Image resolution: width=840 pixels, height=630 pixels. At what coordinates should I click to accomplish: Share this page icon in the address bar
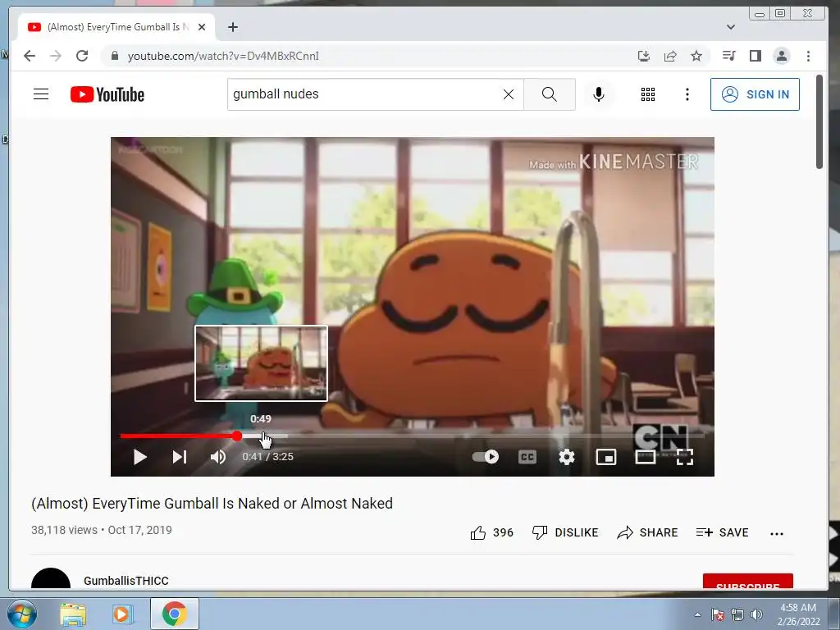[670, 56]
